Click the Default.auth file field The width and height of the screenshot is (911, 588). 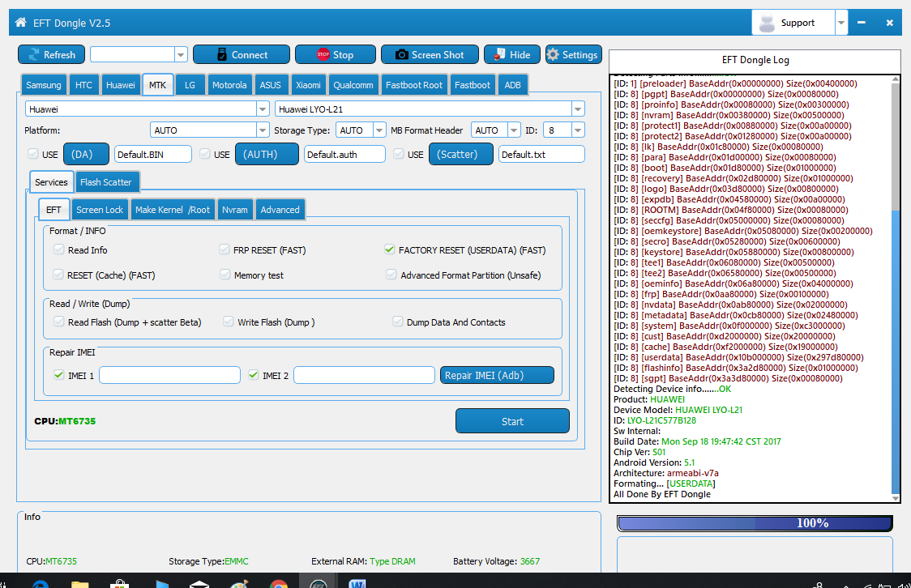(x=344, y=154)
